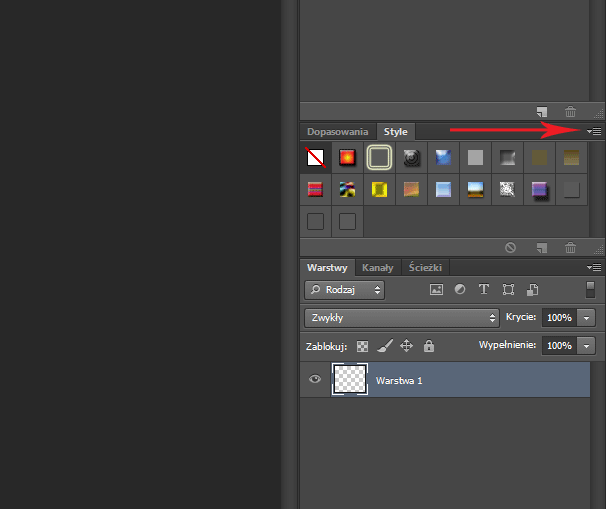Image resolution: width=606 pixels, height=509 pixels.
Task: Apply the olive brown style swatch
Action: point(540,157)
